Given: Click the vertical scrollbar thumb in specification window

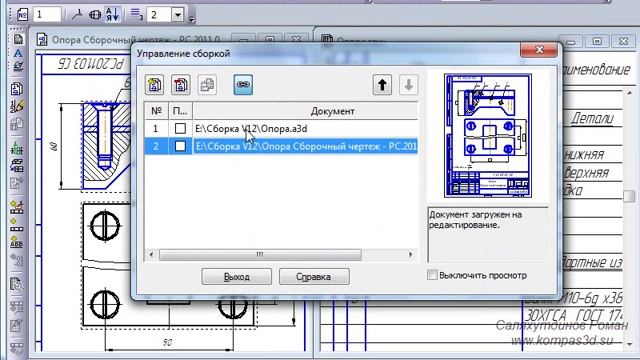Looking at the screenshot, I should pyautogui.click(x=629, y=196).
